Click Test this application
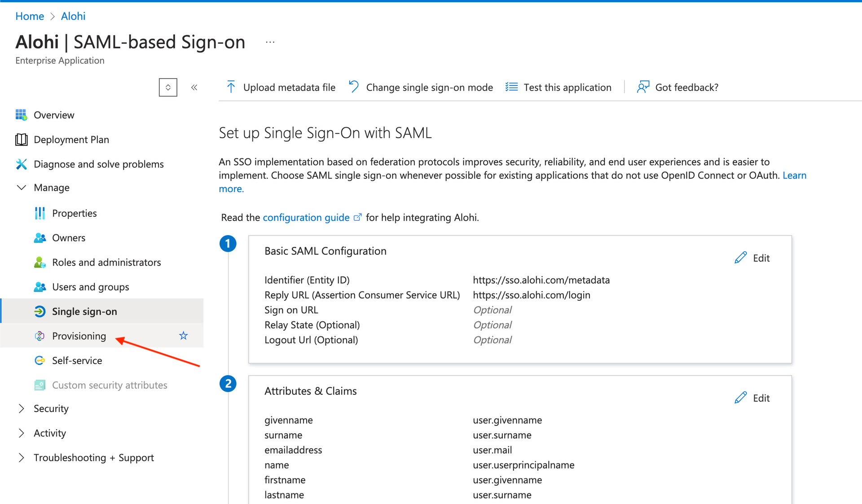The image size is (862, 504). (559, 87)
